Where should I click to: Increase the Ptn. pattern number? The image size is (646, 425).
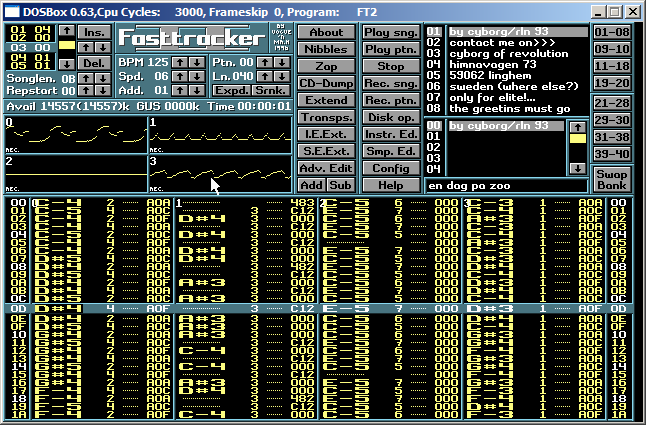click(x=264, y=63)
